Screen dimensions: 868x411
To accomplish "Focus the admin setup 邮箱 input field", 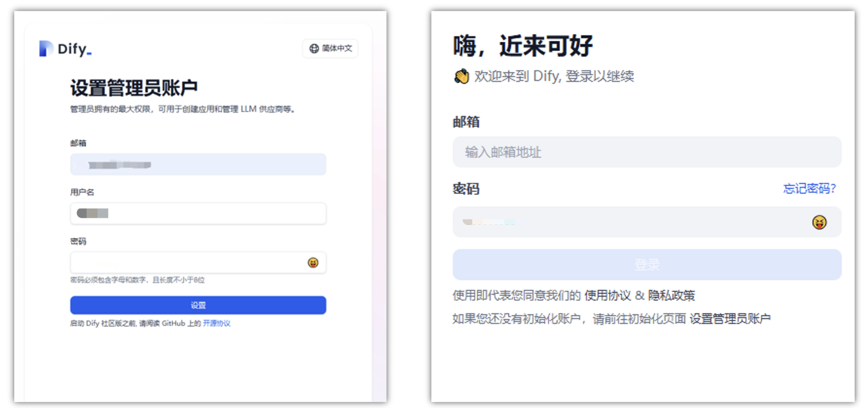I will click(x=198, y=165).
